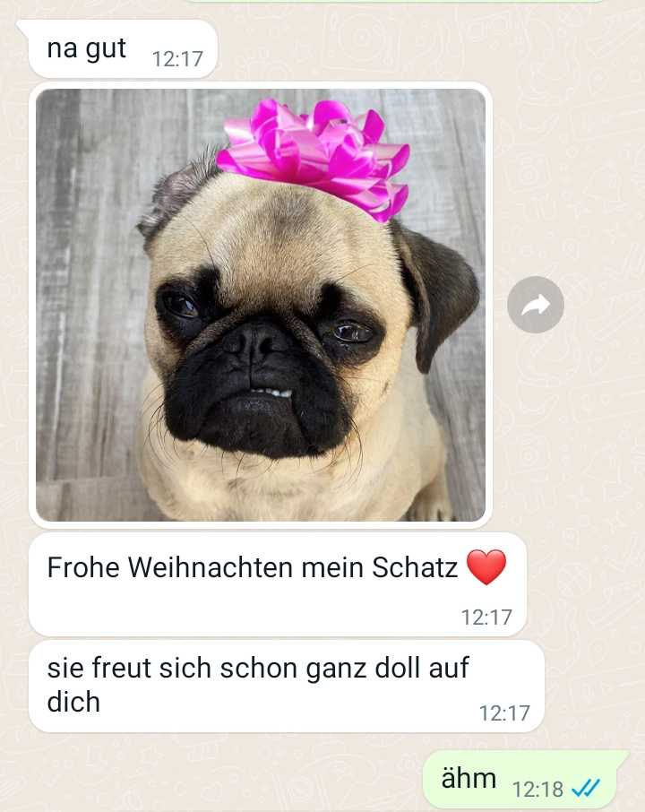This screenshot has width=645, height=812.
Task: Click the 12:17 timestamp under the Christmas greeting
Action: coord(486,618)
